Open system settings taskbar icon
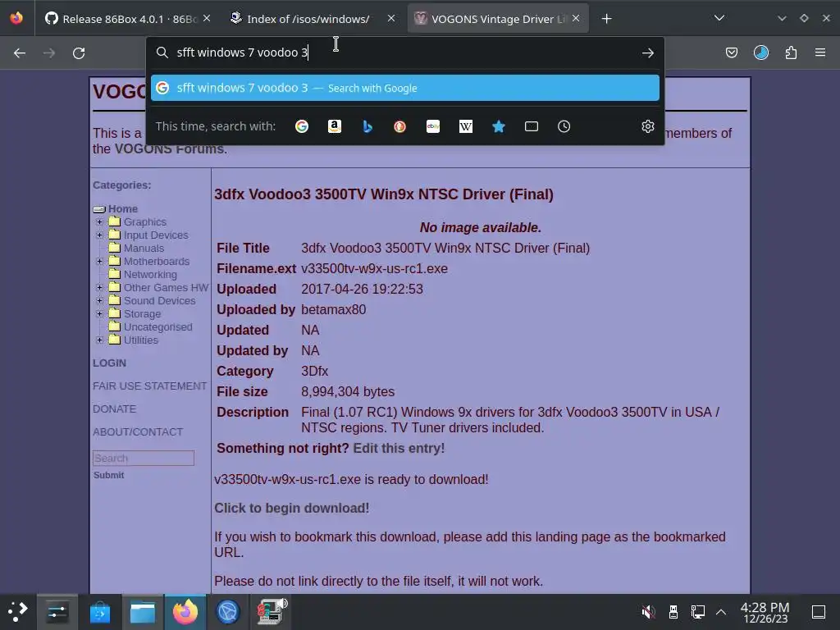This screenshot has height=630, width=840. tap(57, 611)
